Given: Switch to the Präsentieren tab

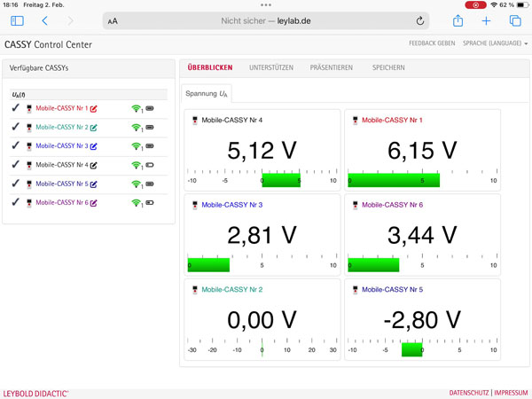Looking at the screenshot, I should click(331, 67).
